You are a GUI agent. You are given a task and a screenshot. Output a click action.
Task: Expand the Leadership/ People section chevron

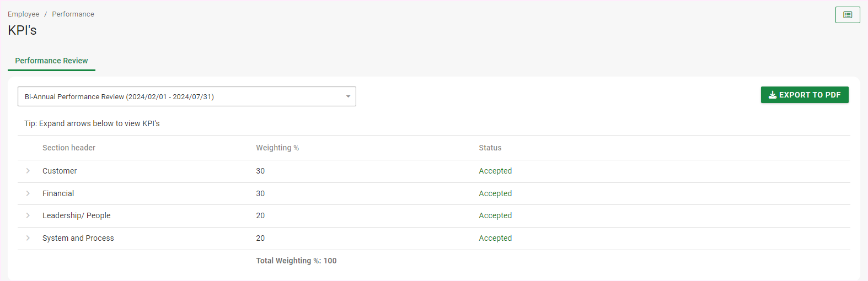[28, 215]
